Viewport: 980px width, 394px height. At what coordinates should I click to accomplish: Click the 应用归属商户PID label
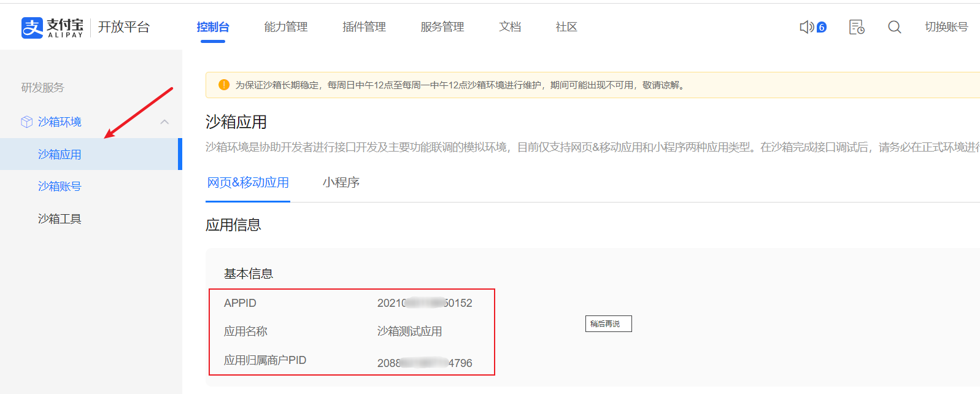pos(265,360)
